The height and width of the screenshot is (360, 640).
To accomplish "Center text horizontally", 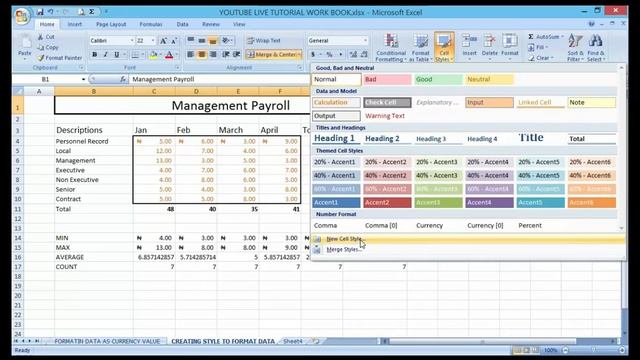I will click(202, 54).
